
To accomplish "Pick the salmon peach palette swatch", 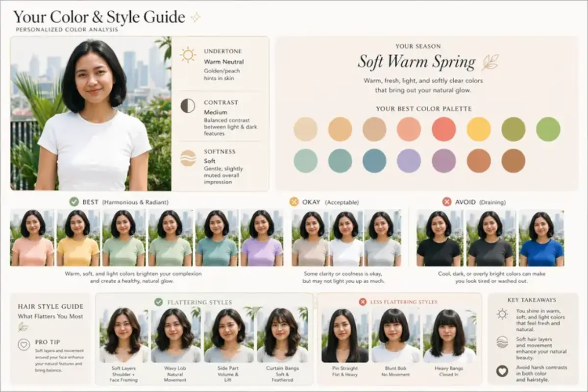I will 409,129.
